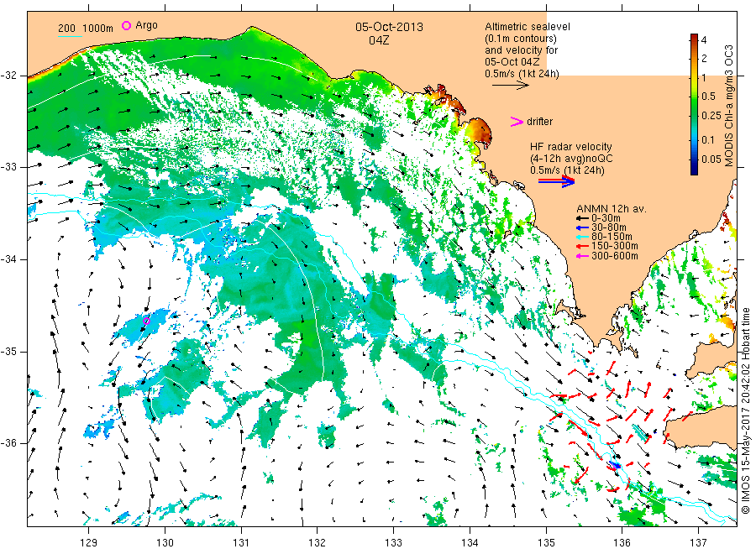Click the IMOS copyright timestamp text
The image size is (756, 554).
(x=745, y=411)
